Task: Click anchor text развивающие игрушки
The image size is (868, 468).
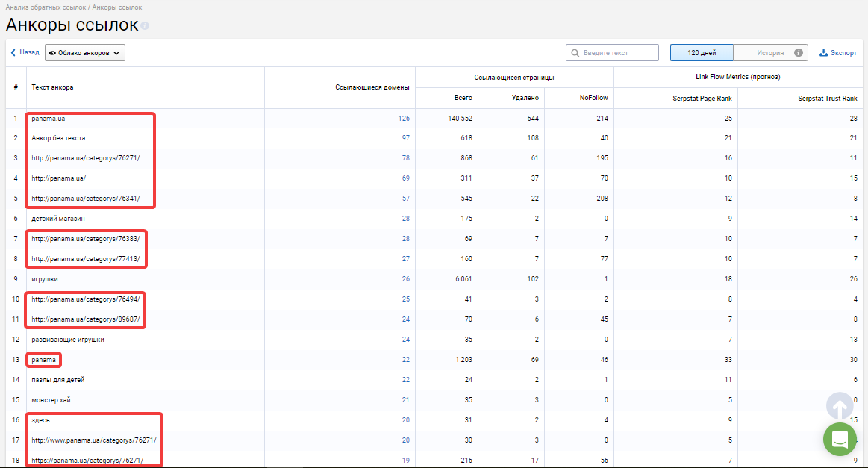Action: pos(67,340)
